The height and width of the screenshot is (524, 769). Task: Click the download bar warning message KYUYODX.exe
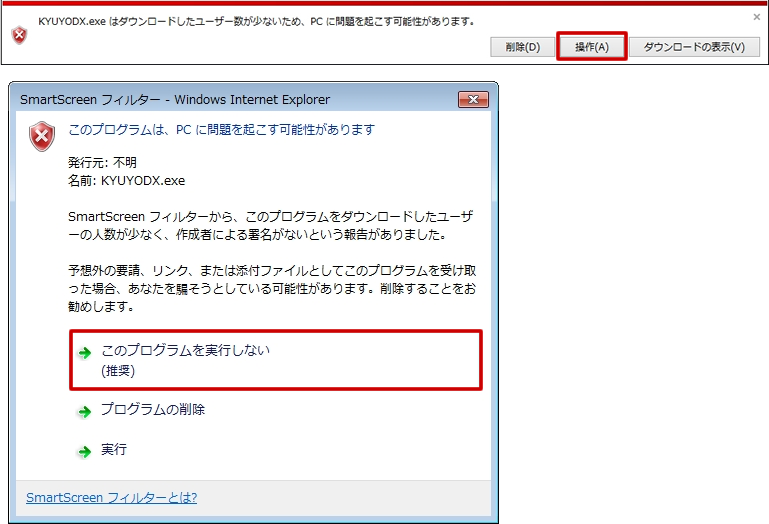(x=256, y=22)
